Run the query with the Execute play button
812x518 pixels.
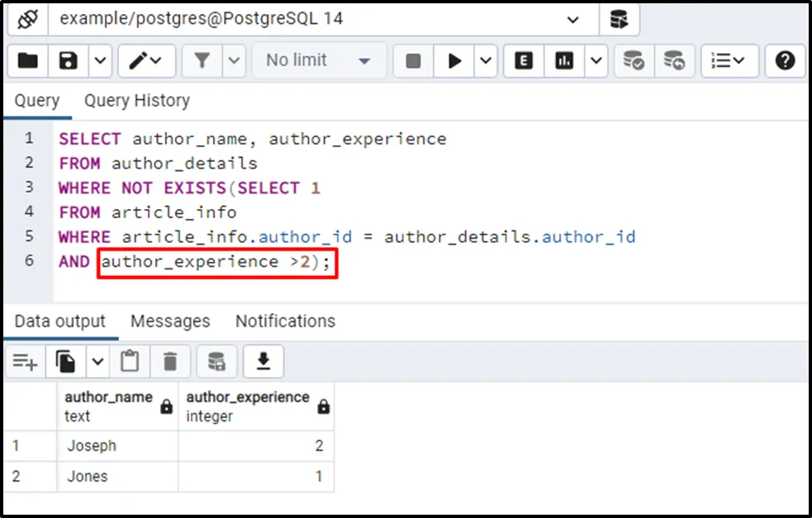(x=454, y=60)
